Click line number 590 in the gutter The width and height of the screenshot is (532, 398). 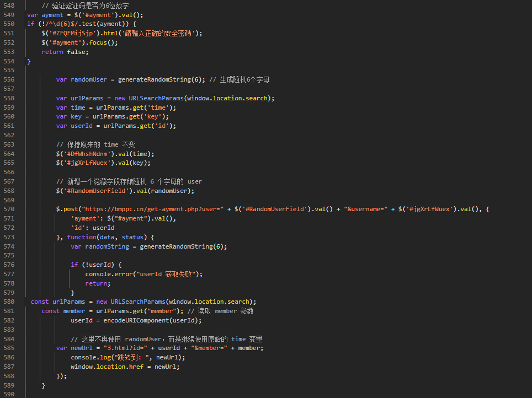(x=9, y=394)
